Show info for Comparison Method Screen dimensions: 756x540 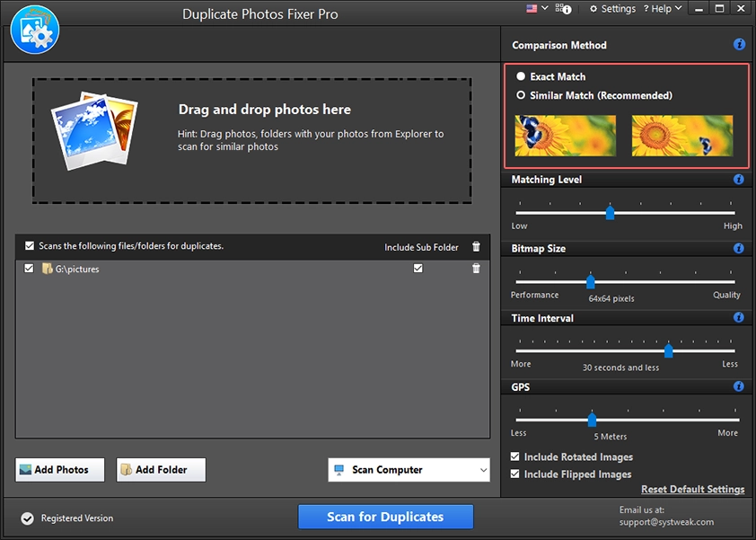(x=739, y=44)
